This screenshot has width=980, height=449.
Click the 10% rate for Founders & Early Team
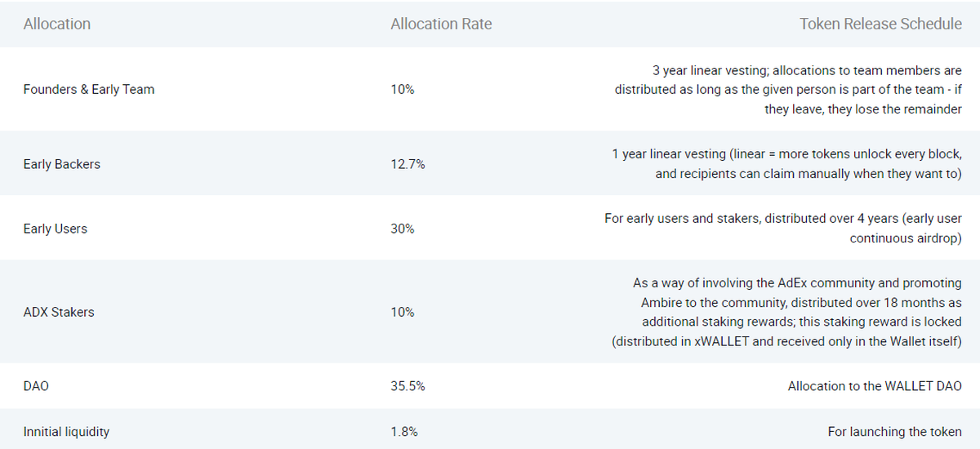point(403,90)
